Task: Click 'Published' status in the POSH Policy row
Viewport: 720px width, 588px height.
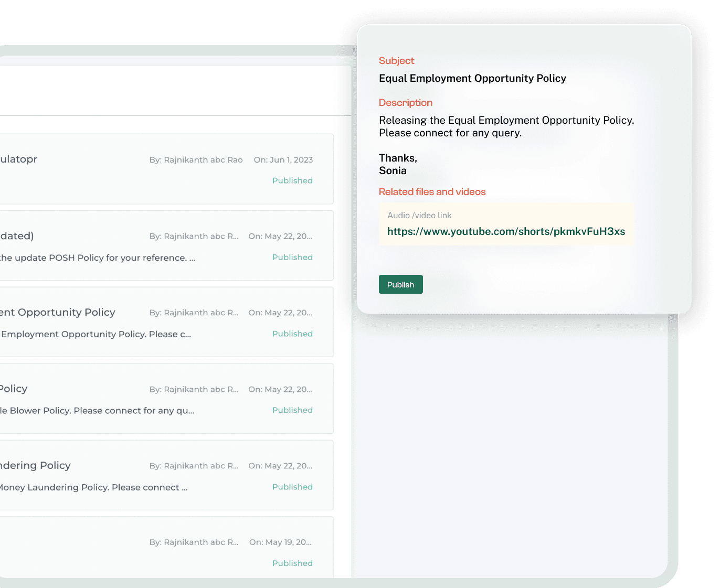Action: (292, 257)
